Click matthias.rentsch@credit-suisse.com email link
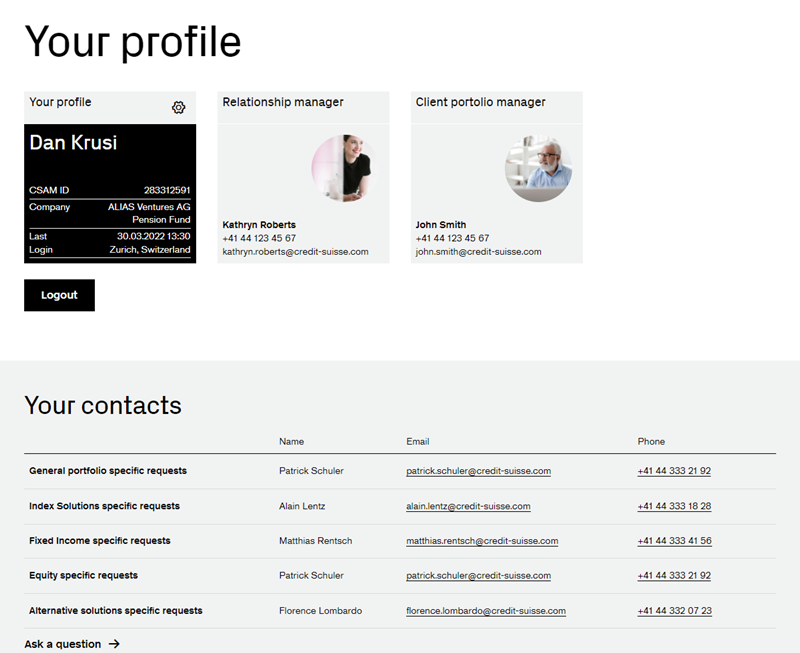Screen dimensions: 800x653 (x=482, y=541)
